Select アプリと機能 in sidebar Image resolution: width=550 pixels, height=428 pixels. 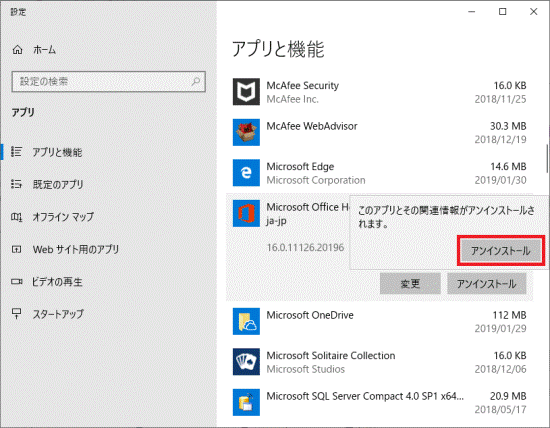tap(57, 152)
